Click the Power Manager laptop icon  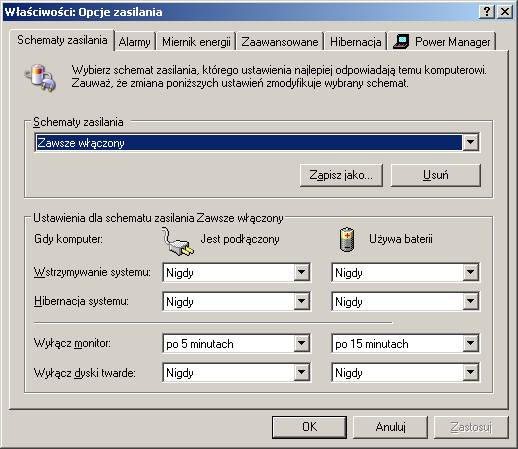point(401,42)
